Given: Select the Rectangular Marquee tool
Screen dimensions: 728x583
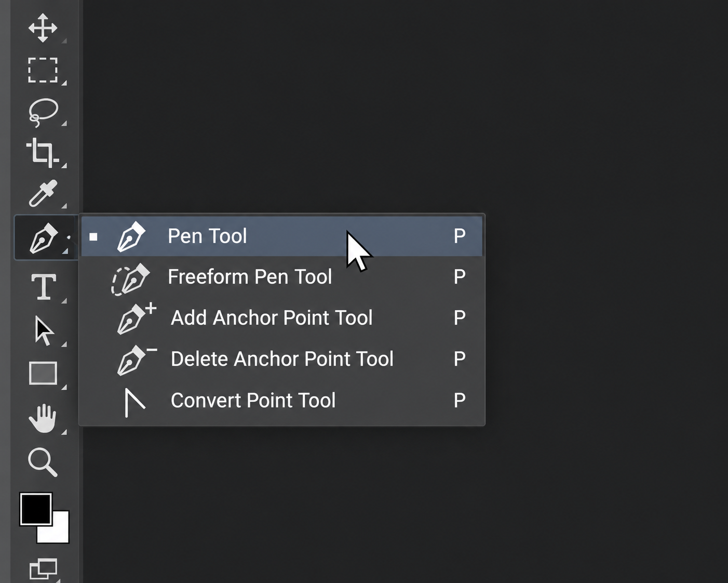Looking at the screenshot, I should pos(43,70).
